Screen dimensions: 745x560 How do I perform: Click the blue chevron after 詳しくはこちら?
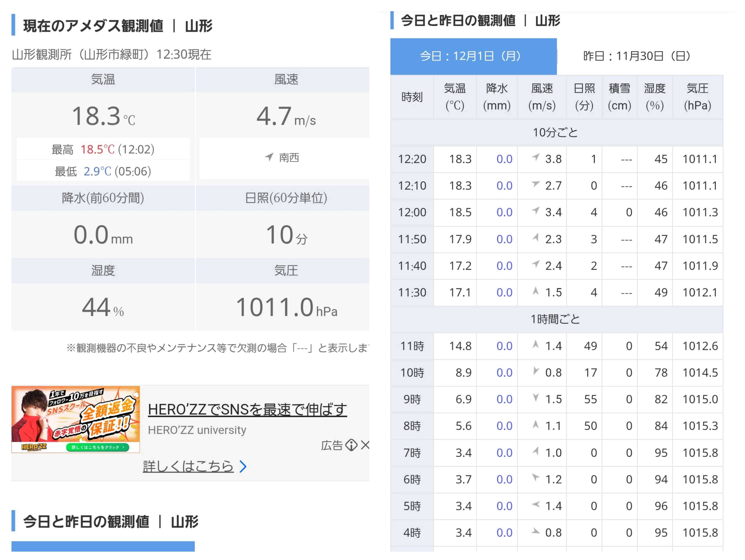click(x=243, y=467)
